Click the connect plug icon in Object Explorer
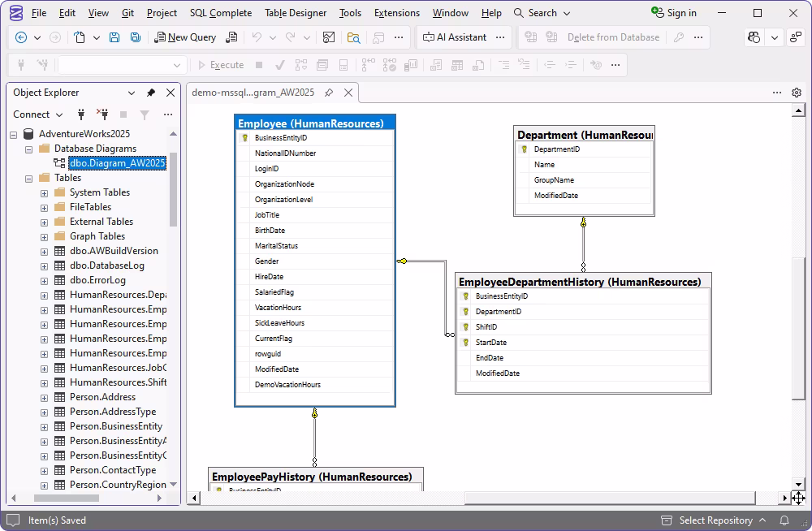The width and height of the screenshot is (812, 531). click(80, 114)
